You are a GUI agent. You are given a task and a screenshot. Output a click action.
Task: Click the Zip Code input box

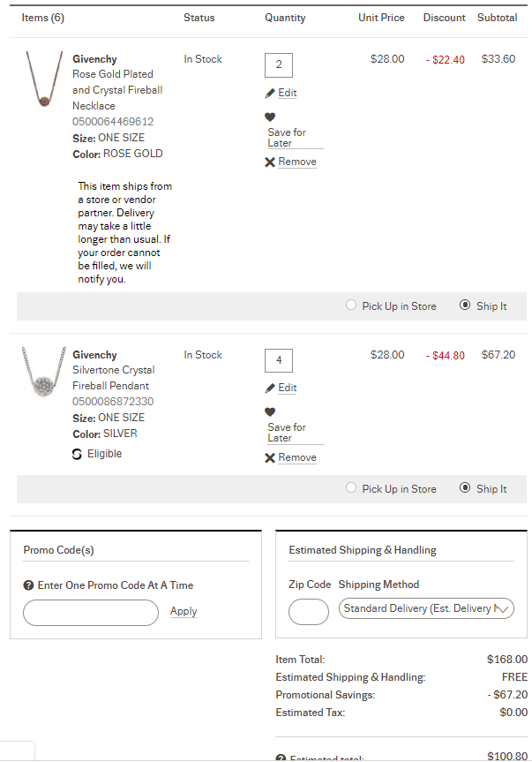pos(309,611)
